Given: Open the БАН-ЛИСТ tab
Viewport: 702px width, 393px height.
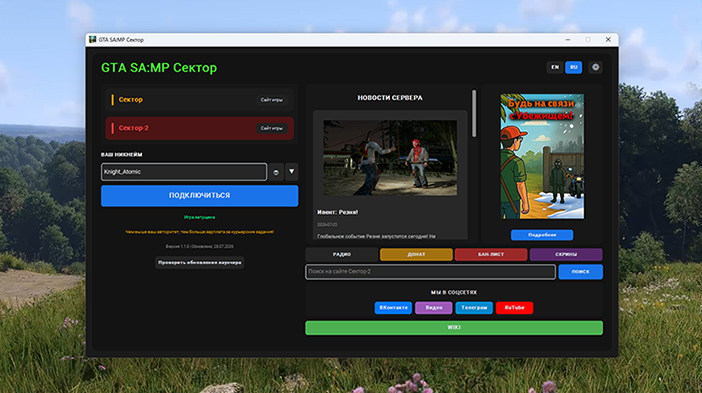Looking at the screenshot, I should [491, 254].
